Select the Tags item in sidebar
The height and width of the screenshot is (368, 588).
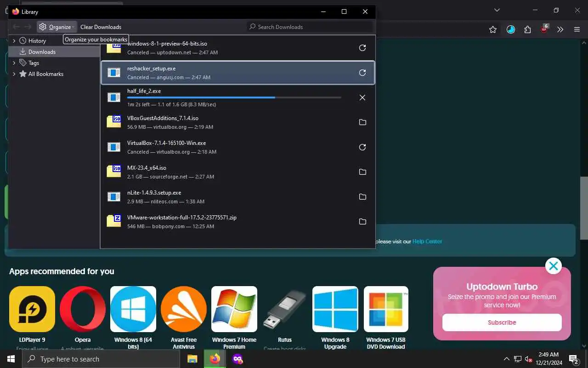(34, 63)
